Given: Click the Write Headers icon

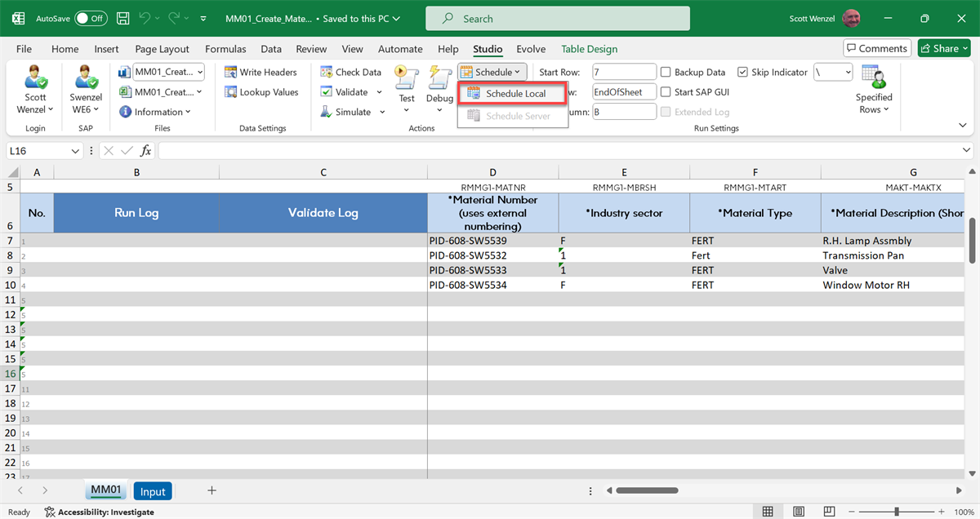Looking at the screenshot, I should 230,73.
